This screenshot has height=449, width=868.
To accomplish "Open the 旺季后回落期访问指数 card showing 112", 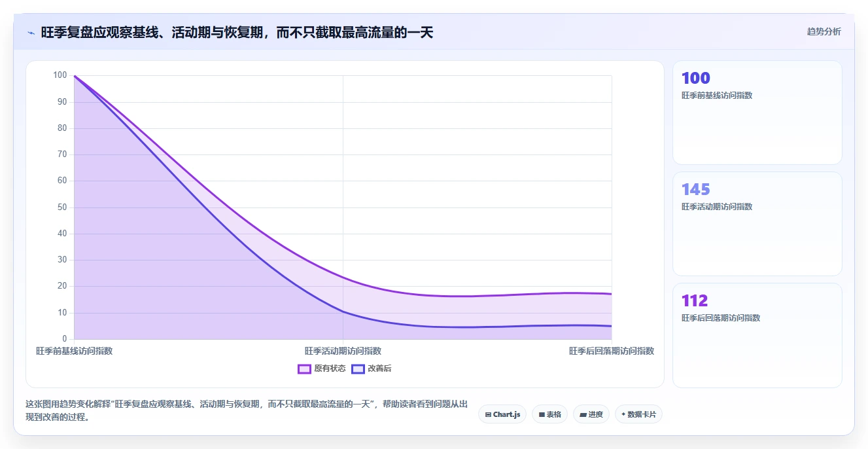I will [757, 335].
